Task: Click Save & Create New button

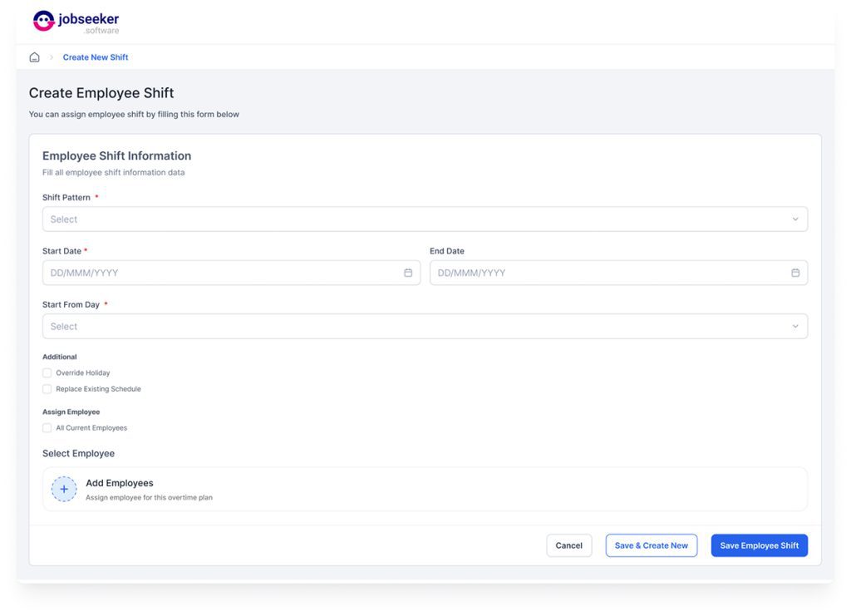Action: [651, 545]
